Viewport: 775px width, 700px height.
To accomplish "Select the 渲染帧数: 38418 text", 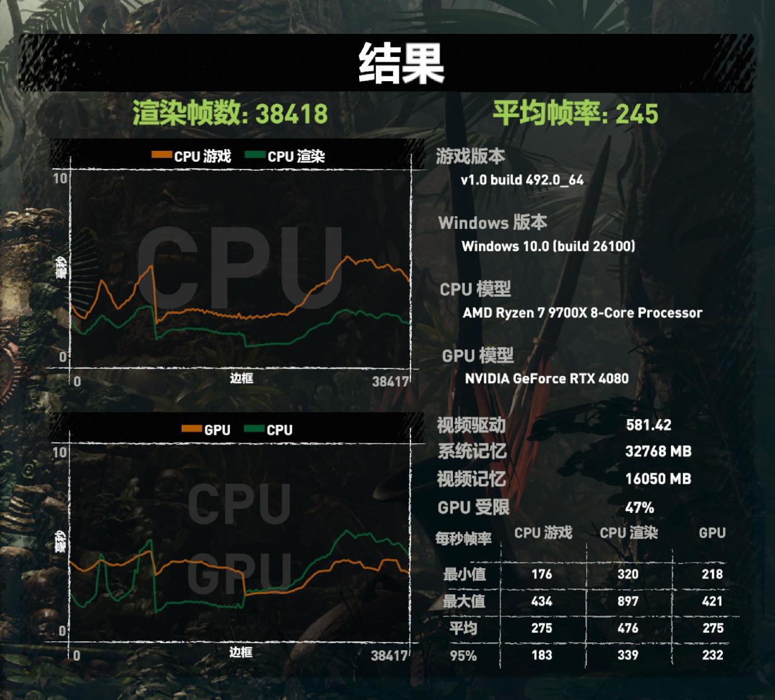I will pos(230,113).
